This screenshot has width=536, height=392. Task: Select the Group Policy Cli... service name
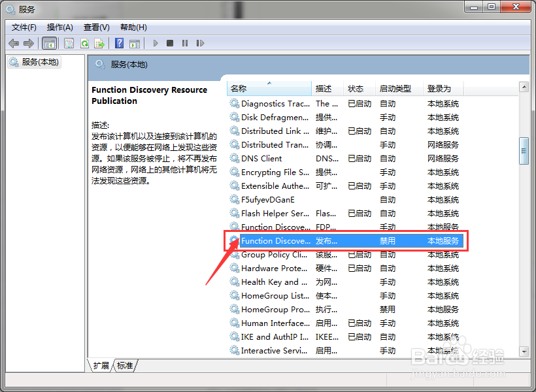click(274, 255)
